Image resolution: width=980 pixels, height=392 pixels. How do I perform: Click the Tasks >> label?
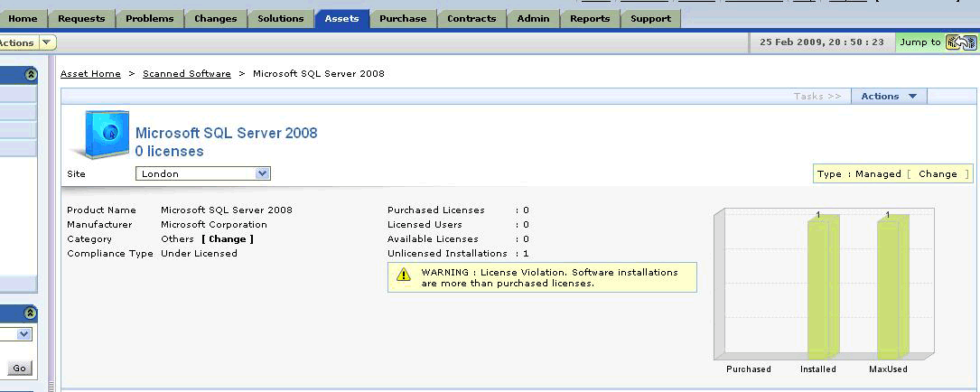[817, 97]
